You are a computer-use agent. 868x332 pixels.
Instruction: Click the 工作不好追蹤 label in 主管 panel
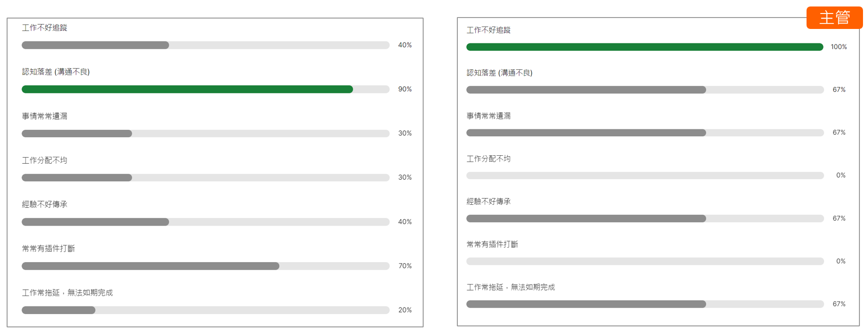[x=488, y=30]
